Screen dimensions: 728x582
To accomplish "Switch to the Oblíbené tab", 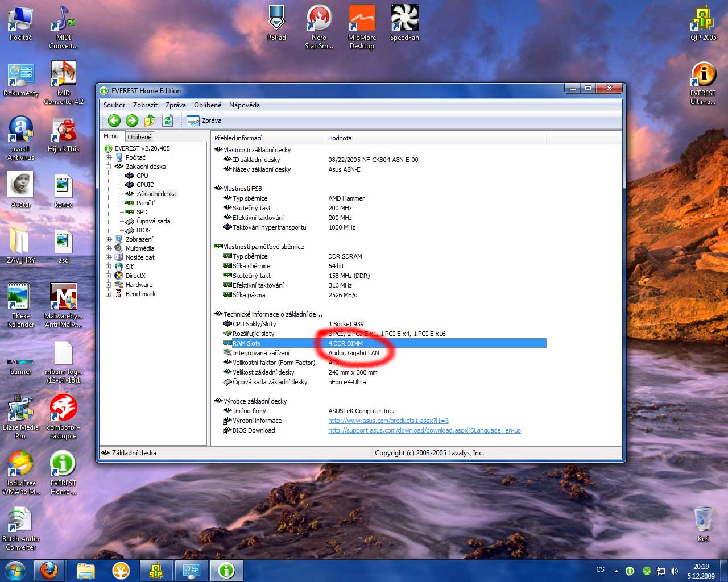I will click(x=139, y=137).
